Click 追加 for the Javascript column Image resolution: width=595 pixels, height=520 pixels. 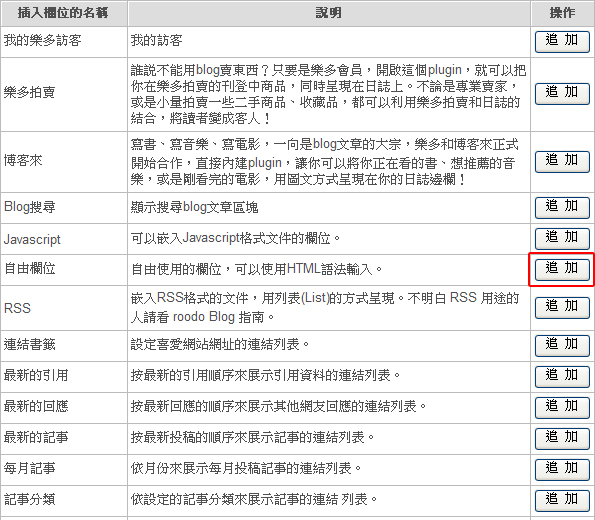click(x=562, y=239)
